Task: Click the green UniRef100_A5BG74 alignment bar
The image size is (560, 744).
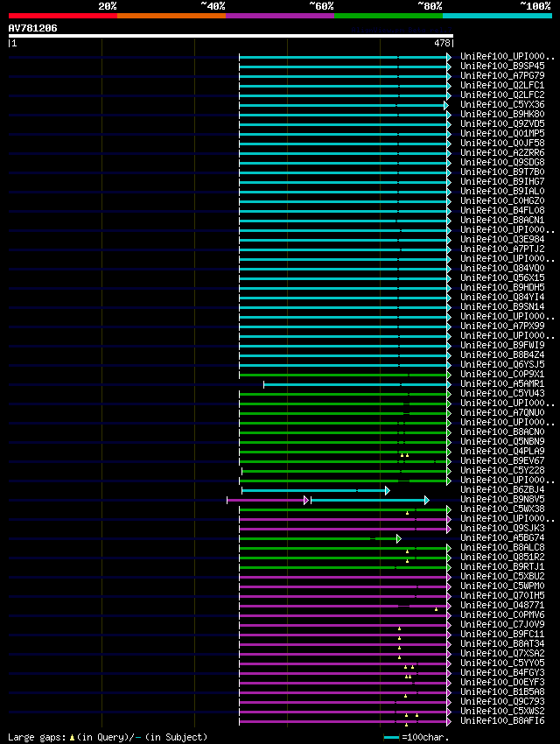Action: (320, 538)
